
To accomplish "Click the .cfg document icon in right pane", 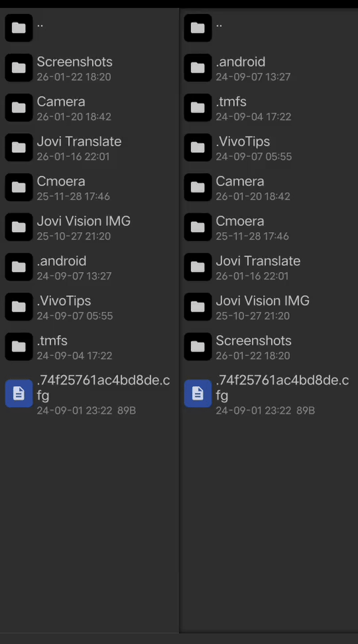I will (x=197, y=394).
